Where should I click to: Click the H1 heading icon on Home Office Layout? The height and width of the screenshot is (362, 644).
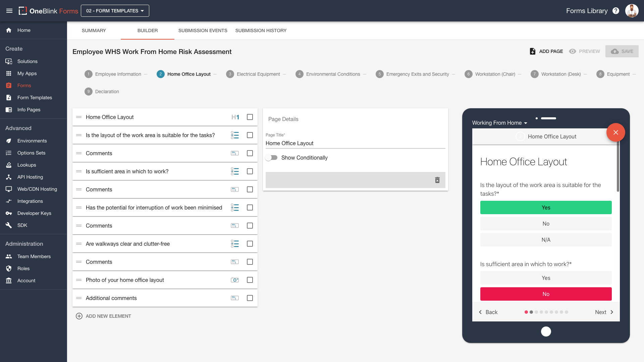coord(235,117)
